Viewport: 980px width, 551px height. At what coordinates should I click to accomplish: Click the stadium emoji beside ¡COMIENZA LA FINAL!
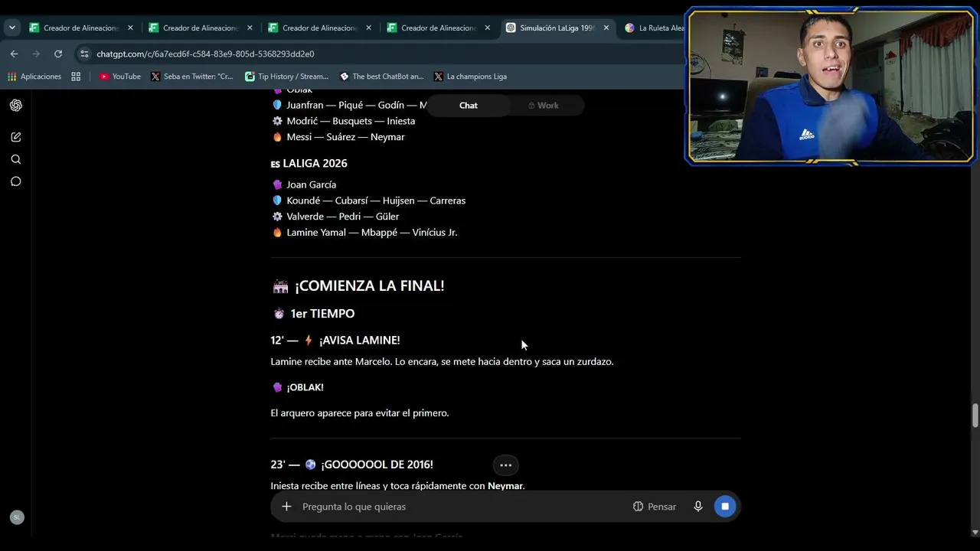pyautogui.click(x=280, y=286)
